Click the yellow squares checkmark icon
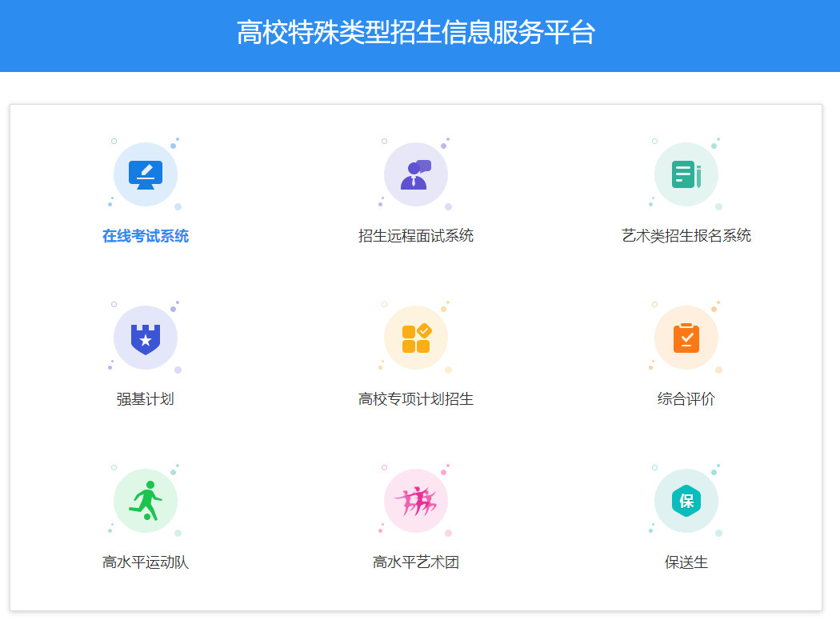The width and height of the screenshot is (840, 628). [x=416, y=338]
